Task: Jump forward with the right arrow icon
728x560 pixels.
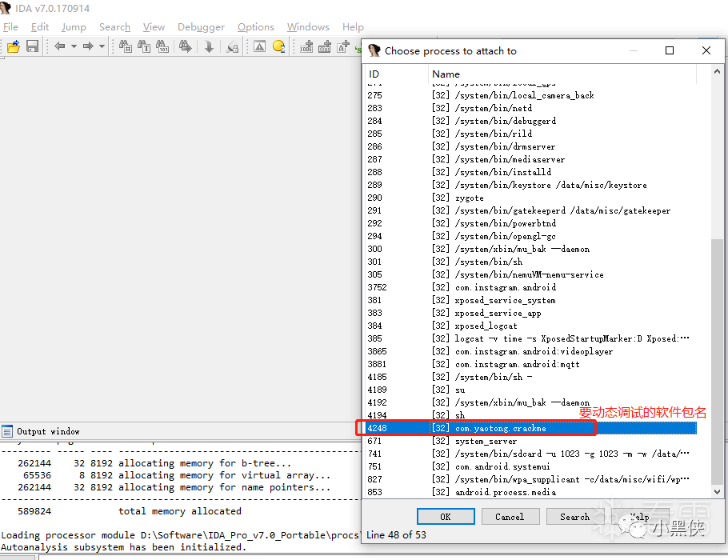Action: tap(88, 46)
